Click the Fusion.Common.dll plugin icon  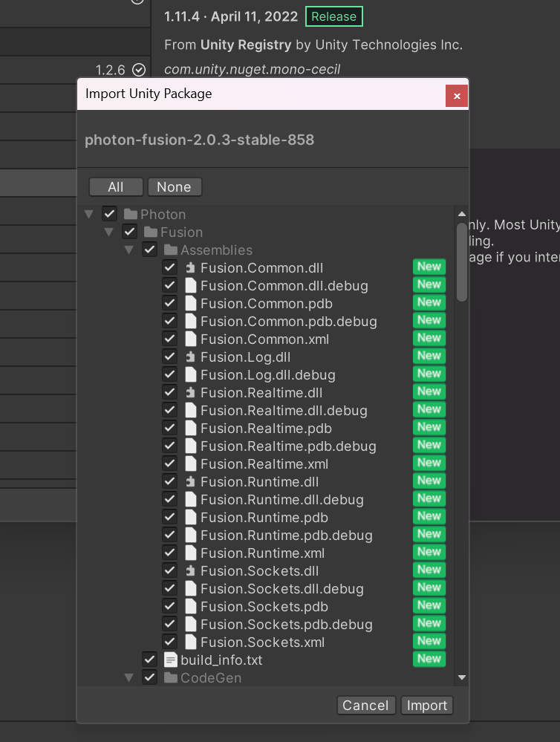[190, 268]
